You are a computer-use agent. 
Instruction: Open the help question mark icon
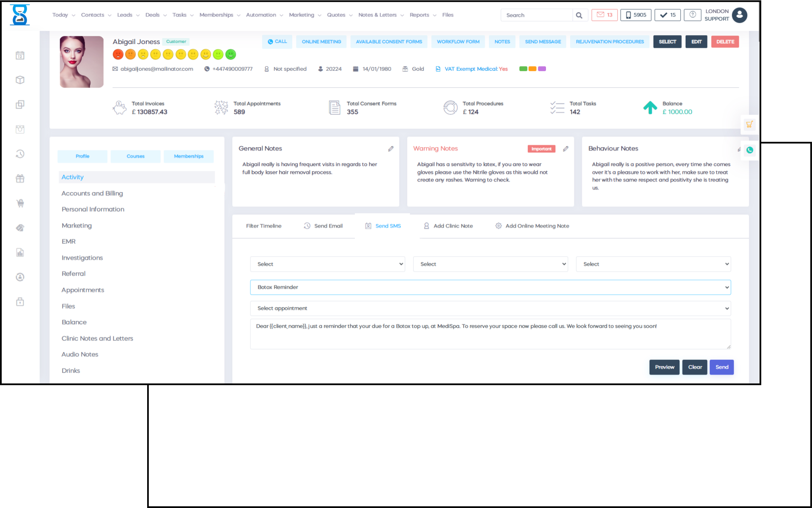pos(692,15)
